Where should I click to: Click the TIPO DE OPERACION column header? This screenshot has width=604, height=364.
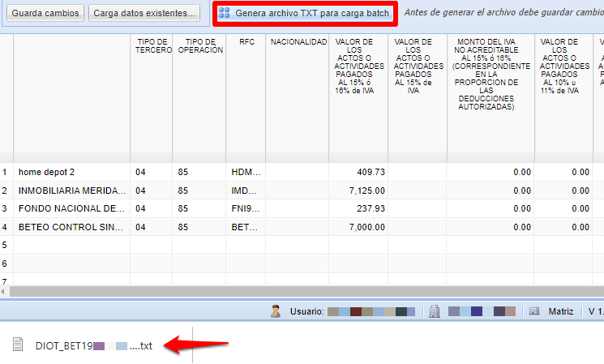pos(199,47)
